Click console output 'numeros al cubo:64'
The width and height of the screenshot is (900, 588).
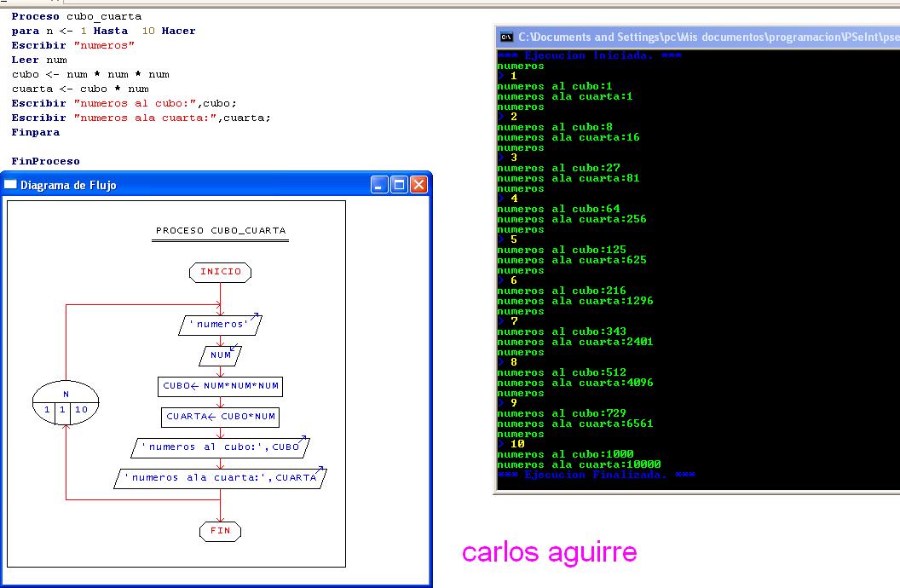coord(558,209)
